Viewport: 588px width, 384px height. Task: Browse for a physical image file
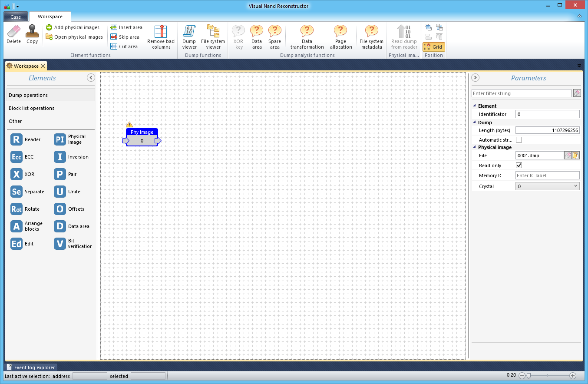[x=575, y=156]
